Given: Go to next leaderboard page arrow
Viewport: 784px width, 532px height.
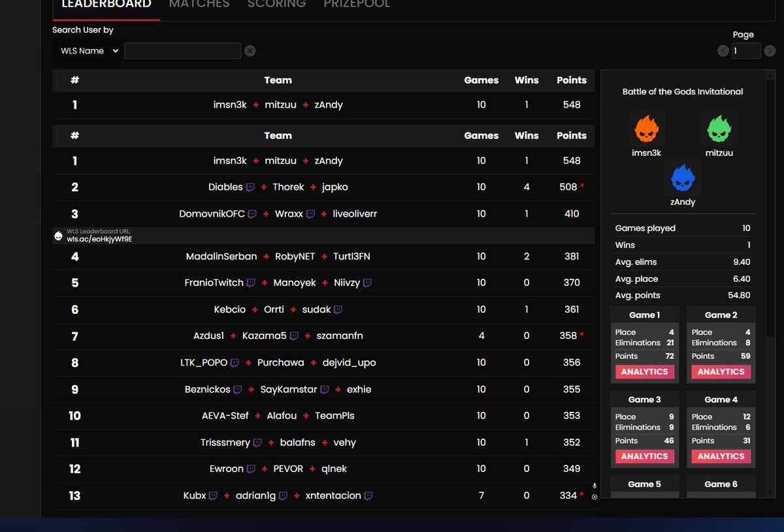Looking at the screenshot, I should point(770,51).
